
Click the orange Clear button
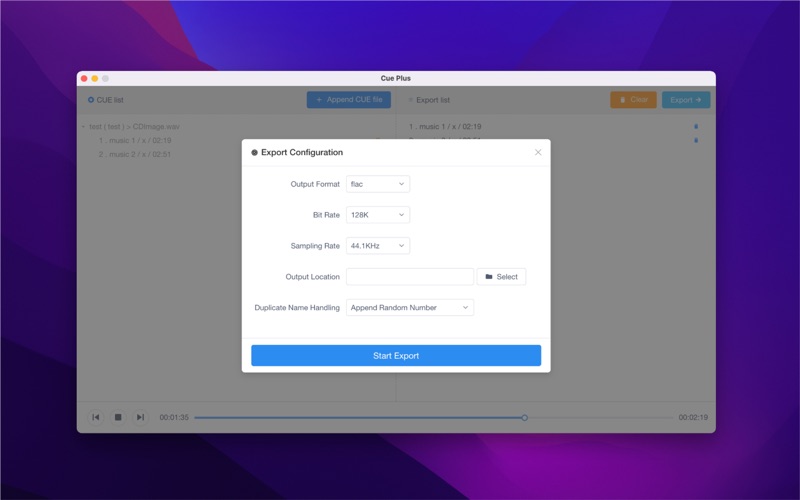point(633,99)
